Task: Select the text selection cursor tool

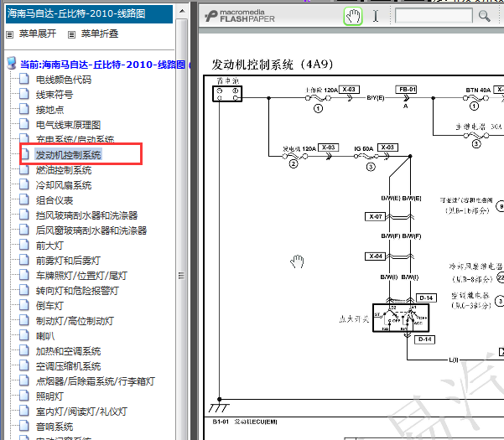Action: 376,16
